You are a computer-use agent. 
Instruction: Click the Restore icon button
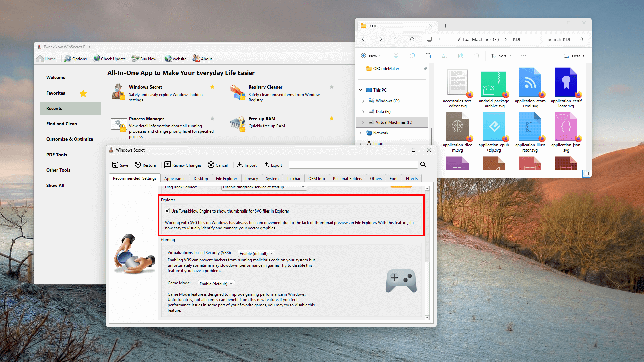(138, 165)
